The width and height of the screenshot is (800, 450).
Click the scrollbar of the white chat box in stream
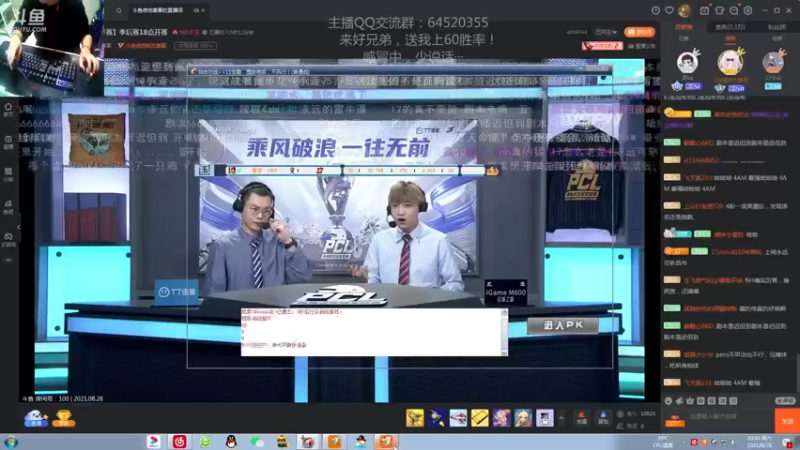[505, 332]
